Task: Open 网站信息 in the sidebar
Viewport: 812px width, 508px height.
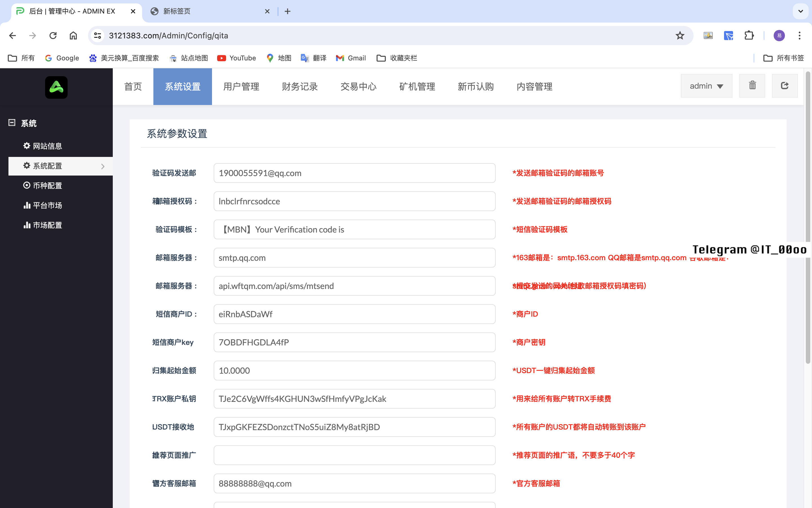Action: coord(43,146)
